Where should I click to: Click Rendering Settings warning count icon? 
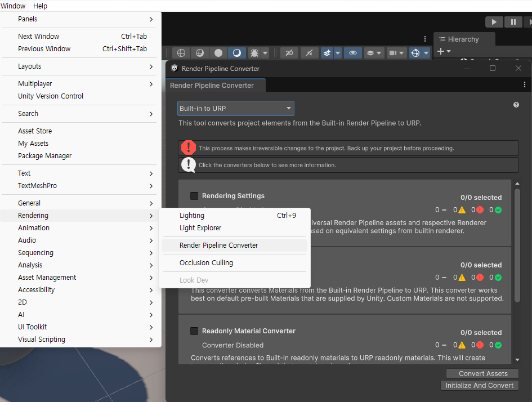click(x=462, y=210)
